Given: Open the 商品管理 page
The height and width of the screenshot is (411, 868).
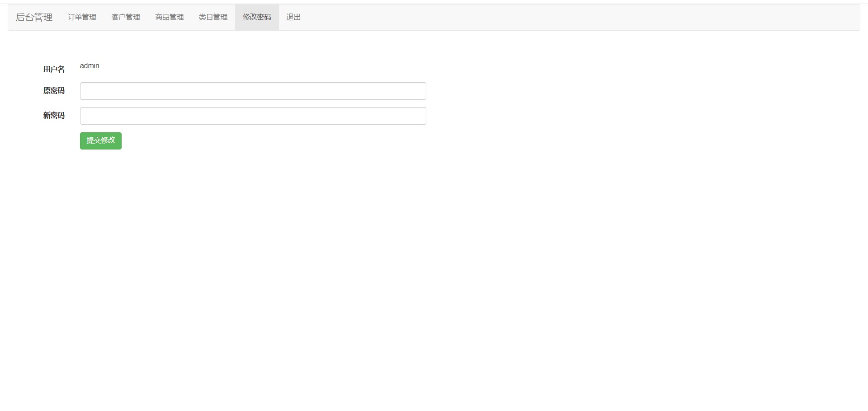Looking at the screenshot, I should (x=170, y=17).
